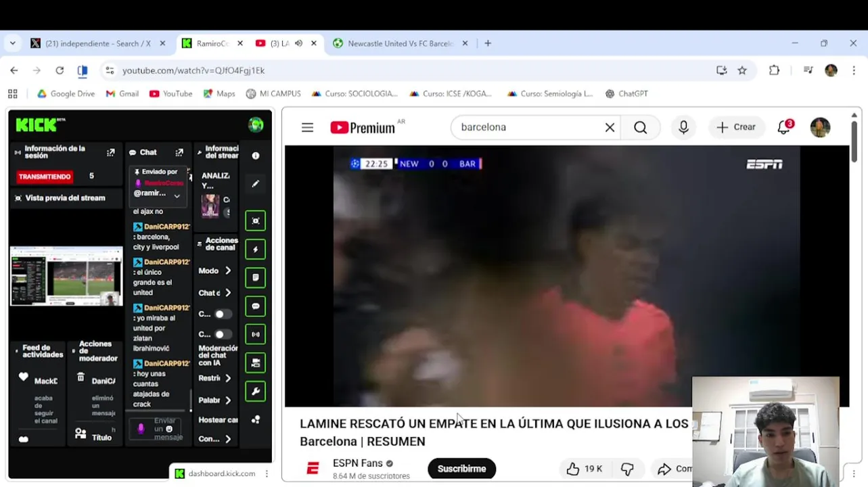868x487 pixels.
Task: Pop out the session info panel
Action: point(111,153)
